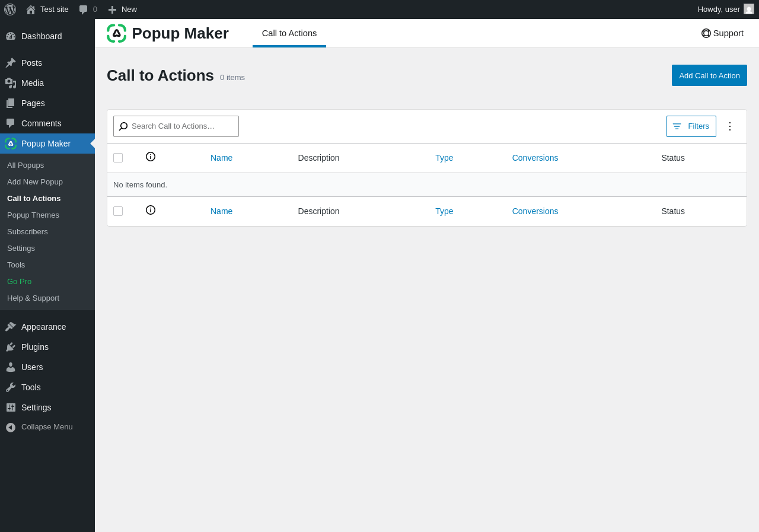Image resolution: width=759 pixels, height=532 pixels.
Task: Open the Filters dropdown
Action: tap(691, 126)
